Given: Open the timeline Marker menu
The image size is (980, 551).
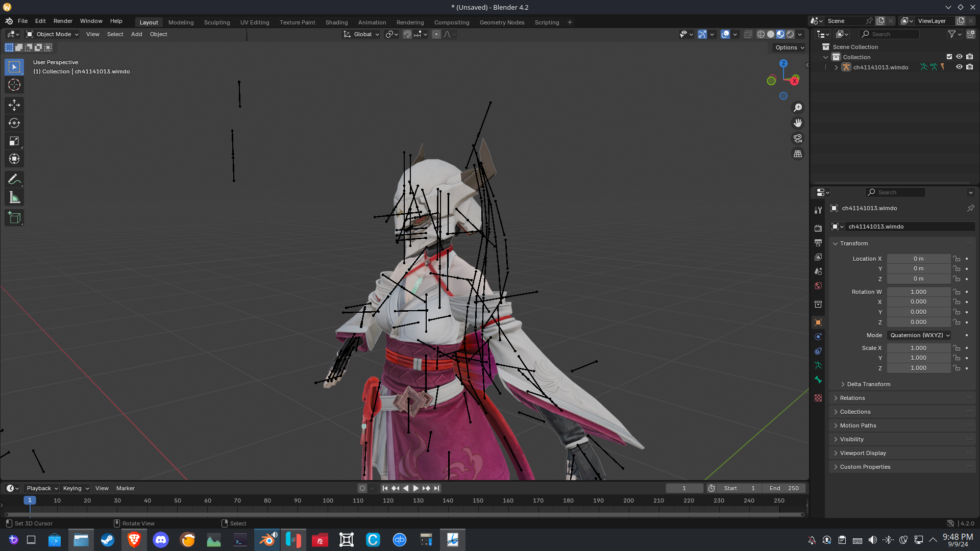Looking at the screenshot, I should [126, 488].
